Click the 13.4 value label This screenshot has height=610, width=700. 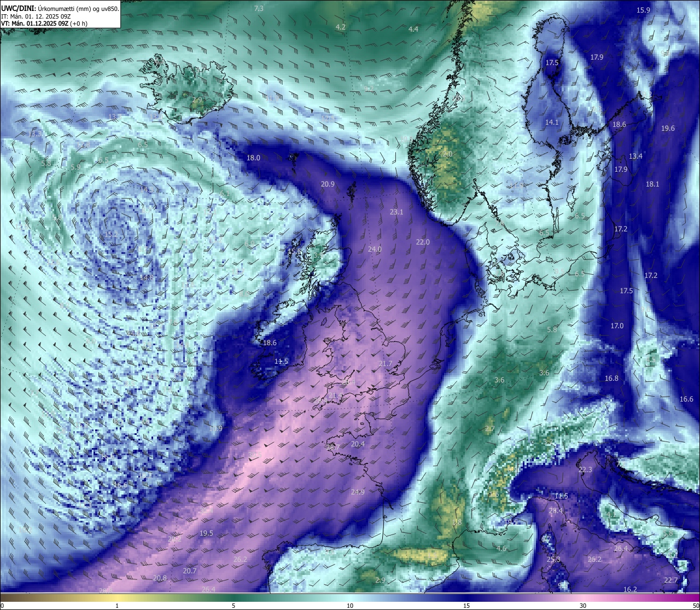click(635, 156)
